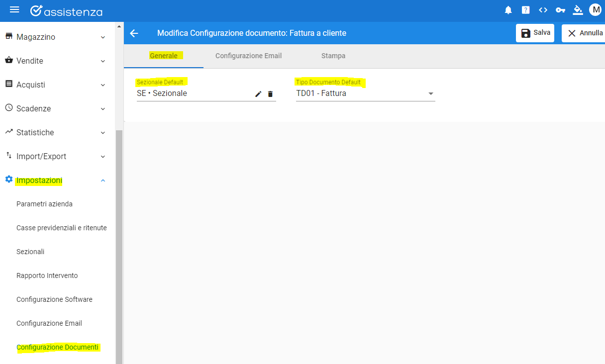Delete the Sezionale Default with trash icon
This screenshot has height=364, width=605.
pos(270,94)
